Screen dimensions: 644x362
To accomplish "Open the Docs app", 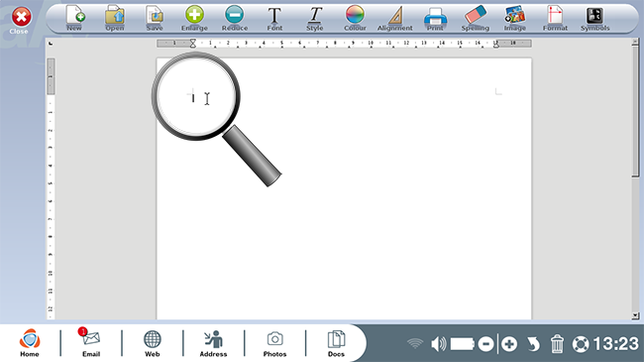I will coord(336,343).
